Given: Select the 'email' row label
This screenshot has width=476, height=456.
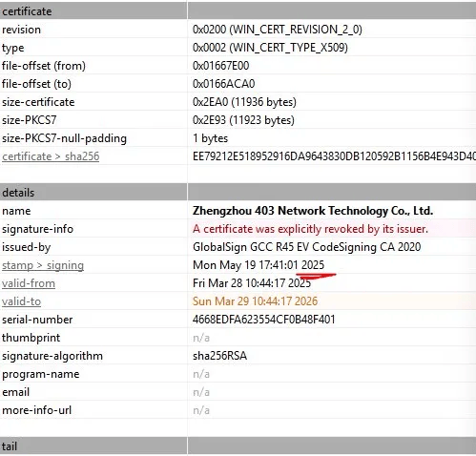Looking at the screenshot, I should click(x=15, y=392).
